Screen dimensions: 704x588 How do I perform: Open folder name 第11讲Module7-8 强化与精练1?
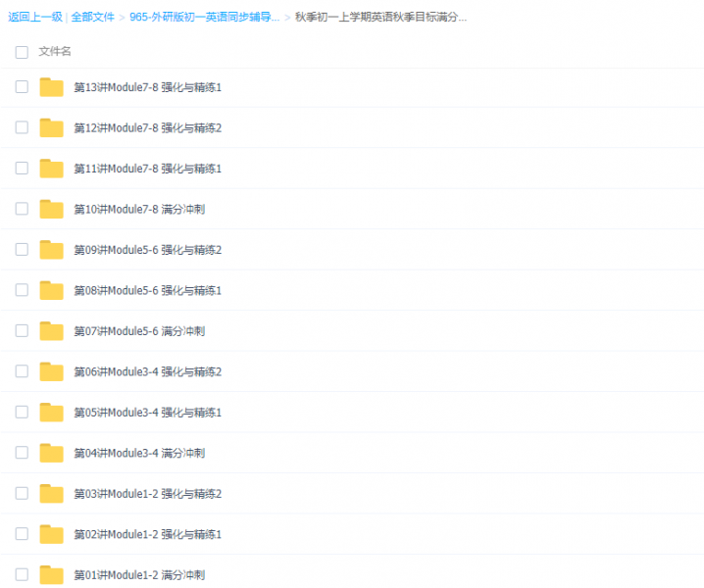click(x=148, y=169)
